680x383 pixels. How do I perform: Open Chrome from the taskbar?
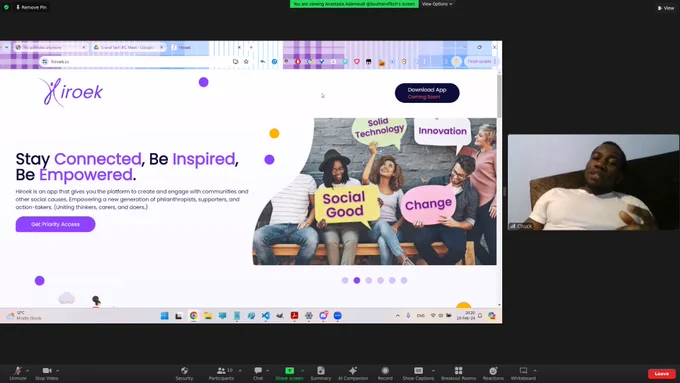(x=193, y=316)
